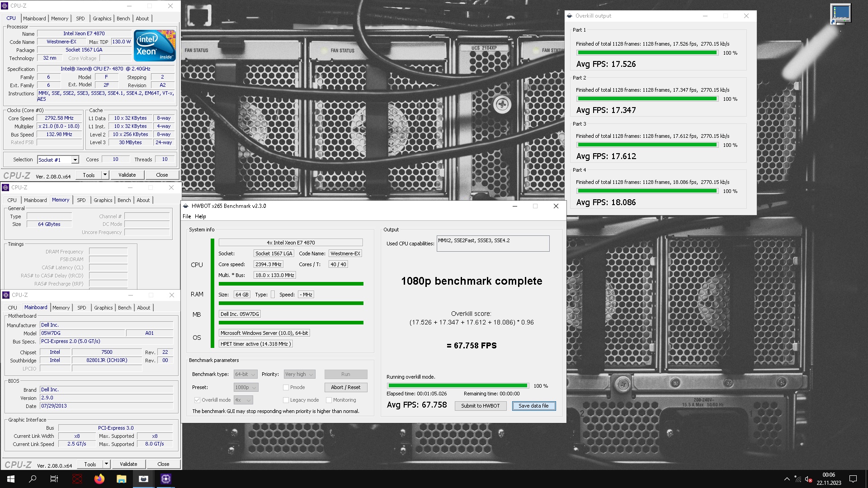Switch to the CPU-Z taskbar app

coord(166,479)
